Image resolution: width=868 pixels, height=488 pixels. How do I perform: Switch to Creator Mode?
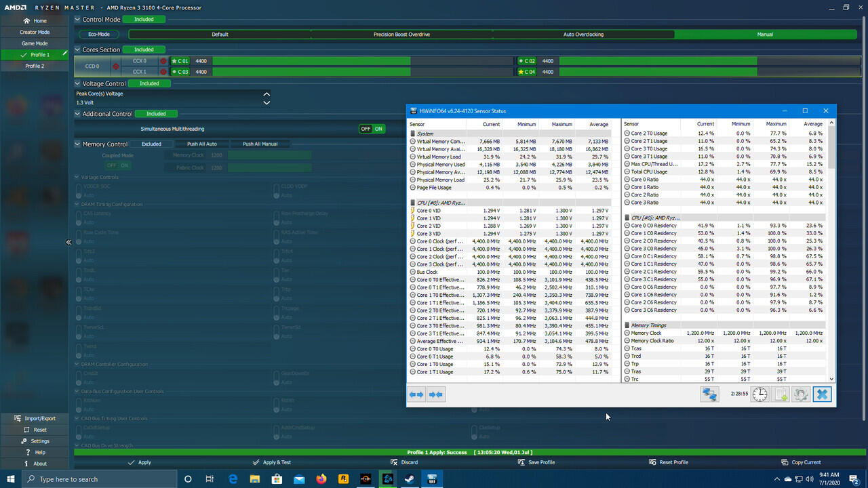(x=35, y=32)
